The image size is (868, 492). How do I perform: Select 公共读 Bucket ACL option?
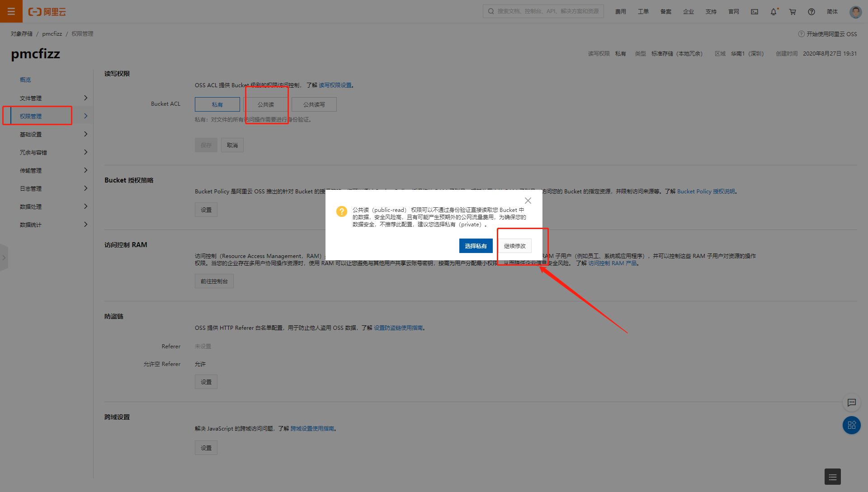click(x=266, y=104)
